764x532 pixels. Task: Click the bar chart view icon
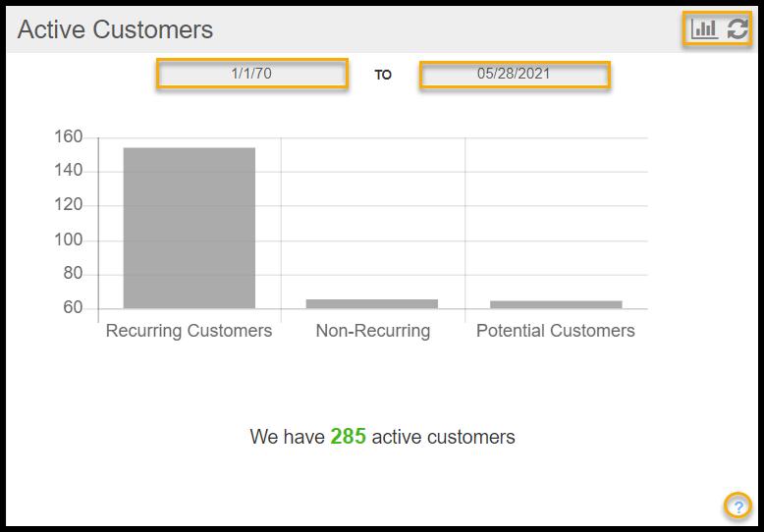(x=704, y=29)
